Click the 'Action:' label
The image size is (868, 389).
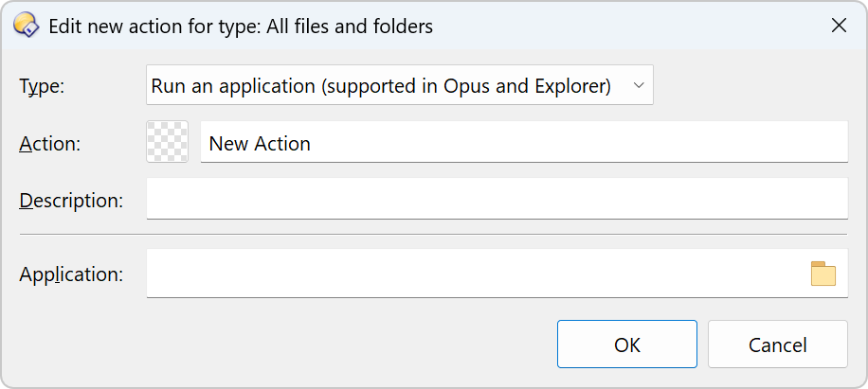(49, 144)
